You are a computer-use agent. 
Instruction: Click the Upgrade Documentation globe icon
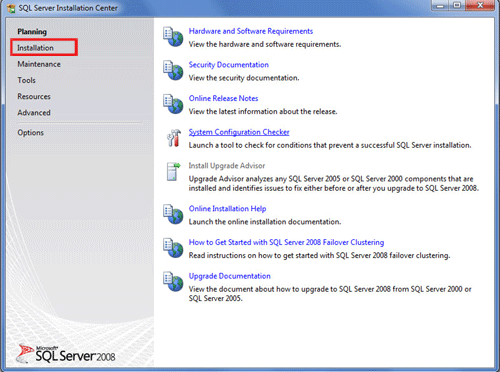tap(173, 282)
